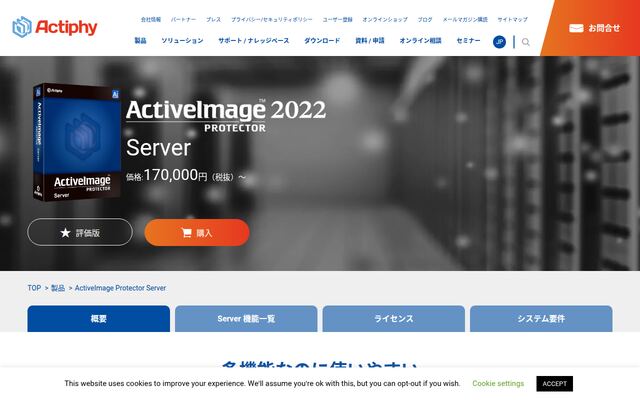Screen dimensions: 640x400
Task: Open the 資料 / 申請 menu
Action: click(369, 40)
